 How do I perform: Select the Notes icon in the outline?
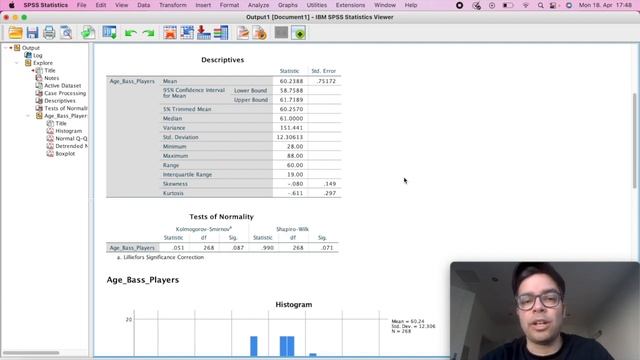point(39,78)
